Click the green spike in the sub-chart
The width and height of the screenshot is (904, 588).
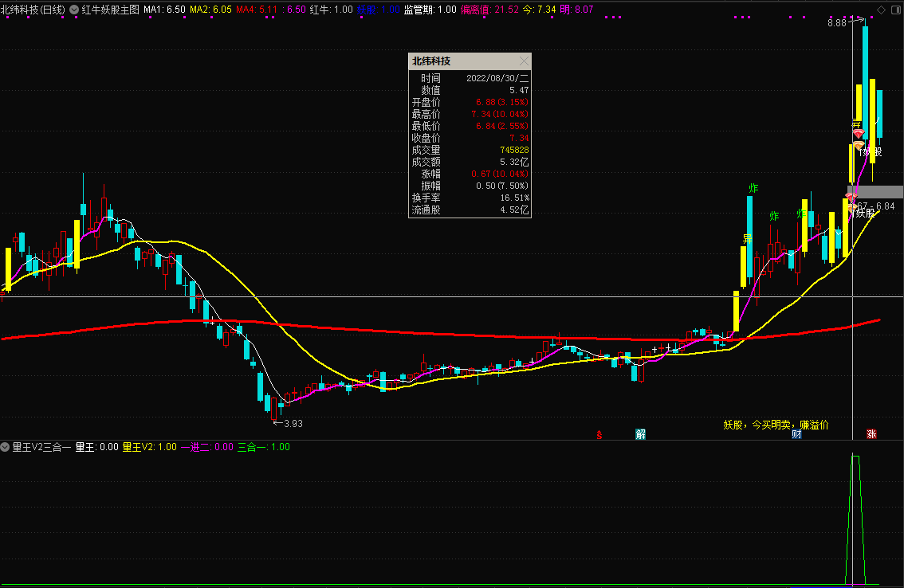click(855, 519)
